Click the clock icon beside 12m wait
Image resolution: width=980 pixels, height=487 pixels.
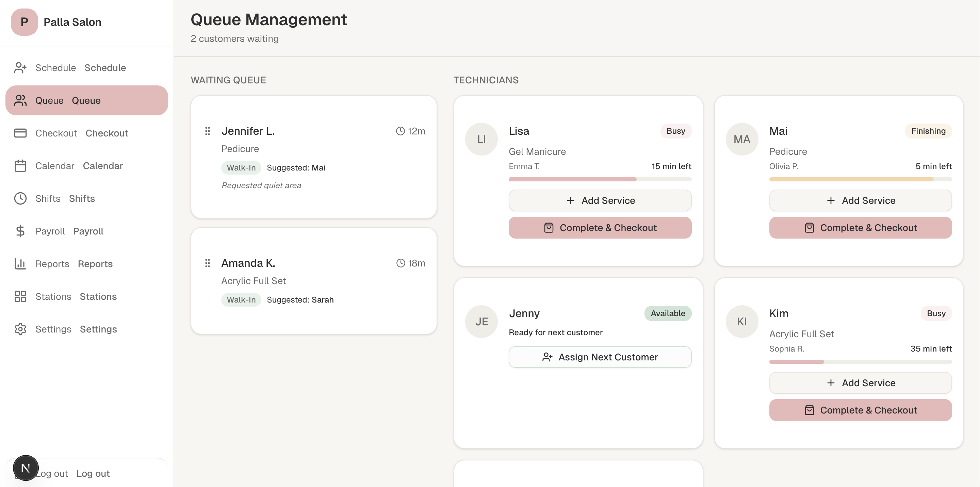[x=400, y=131]
